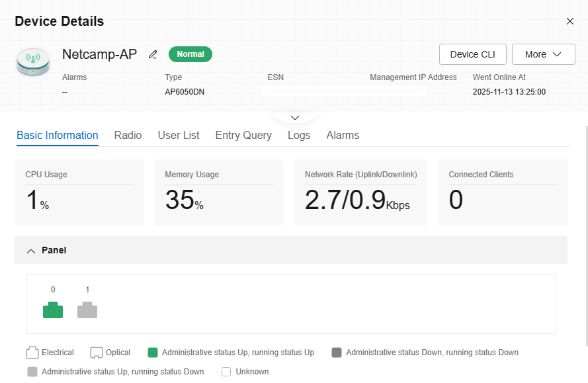Expand device header details with down chevron
This screenshot has height=383, width=588.
(295, 118)
